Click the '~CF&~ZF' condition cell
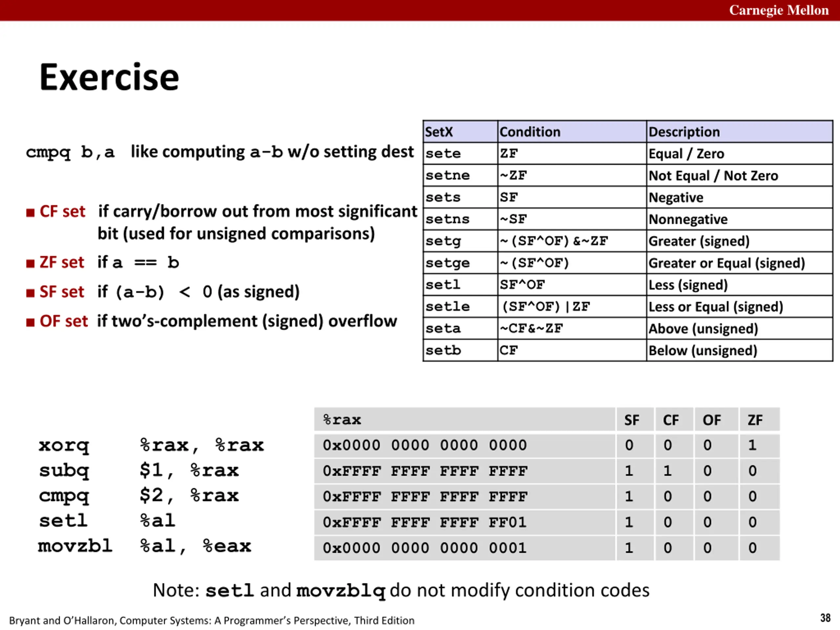840x630 pixels. tap(572, 328)
